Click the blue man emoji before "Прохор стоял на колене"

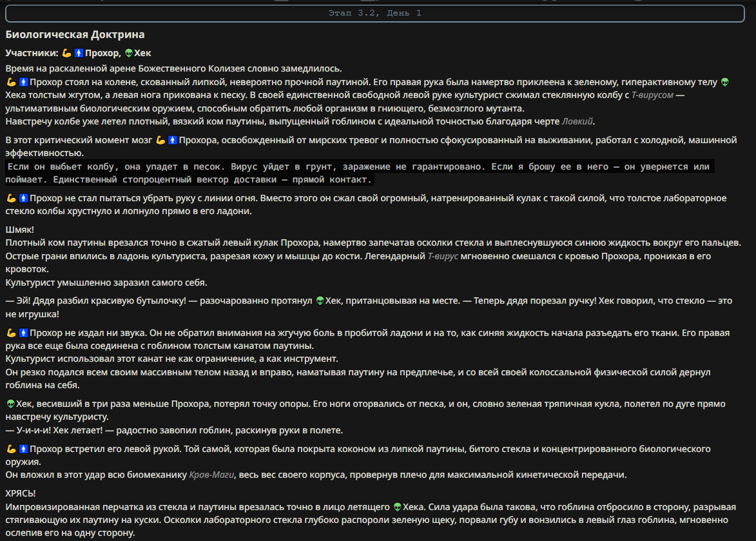pyautogui.click(x=23, y=83)
